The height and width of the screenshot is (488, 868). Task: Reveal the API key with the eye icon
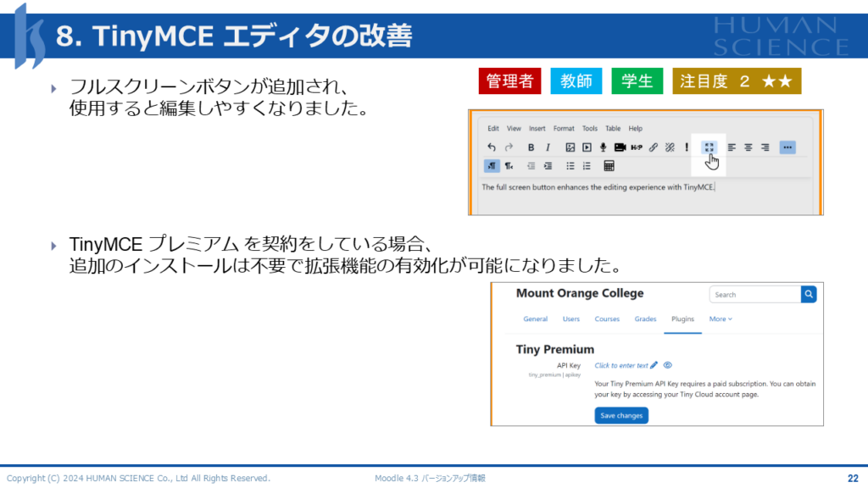click(x=668, y=365)
